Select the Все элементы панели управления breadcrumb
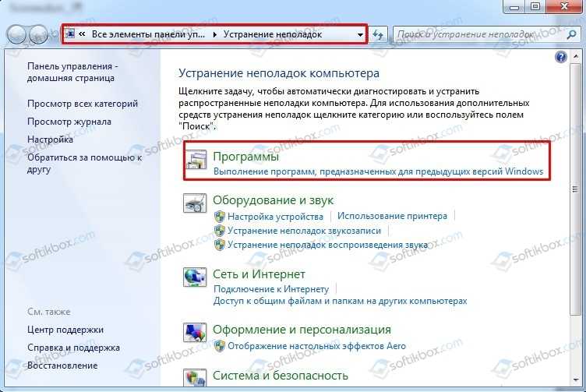The image size is (586, 392). [148, 34]
